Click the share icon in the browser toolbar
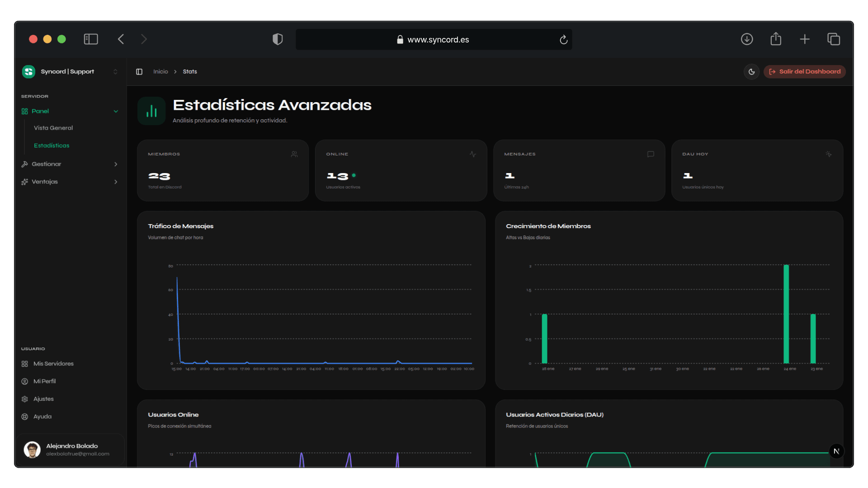This screenshot has height=488, width=868. pos(776,39)
